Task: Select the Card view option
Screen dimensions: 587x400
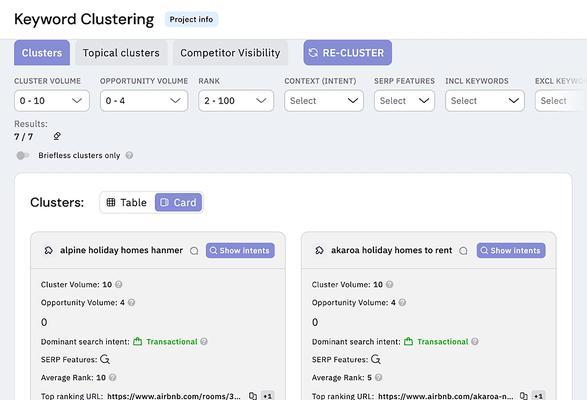Action: [178, 202]
